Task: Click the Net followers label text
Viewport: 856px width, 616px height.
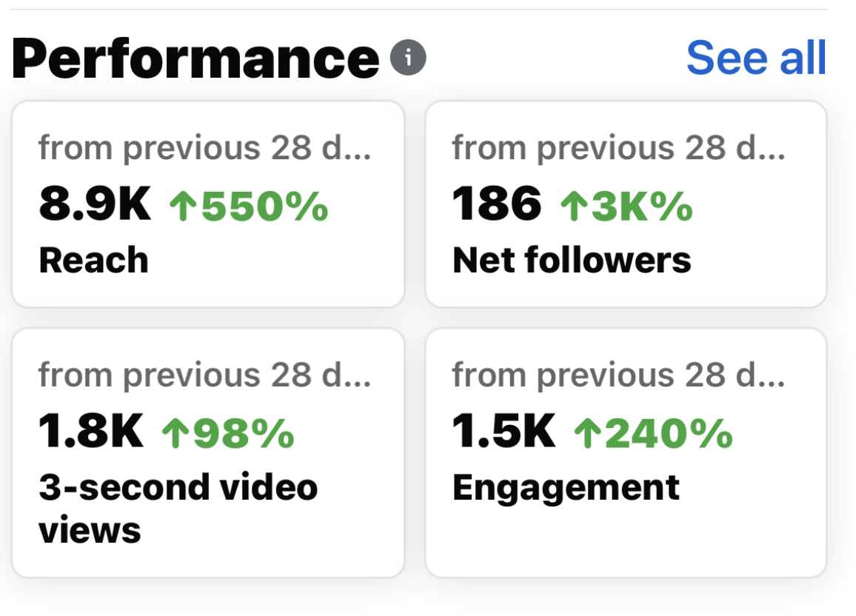Action: point(571,261)
